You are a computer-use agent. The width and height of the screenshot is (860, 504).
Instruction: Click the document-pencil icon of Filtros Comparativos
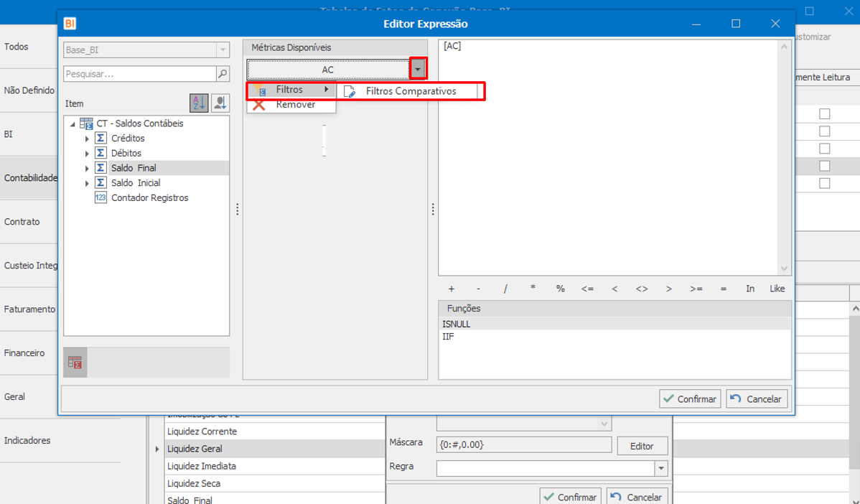[350, 91]
